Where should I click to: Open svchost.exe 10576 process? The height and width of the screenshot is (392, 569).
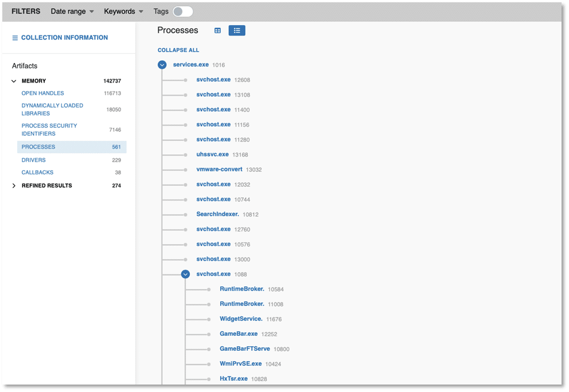click(213, 244)
